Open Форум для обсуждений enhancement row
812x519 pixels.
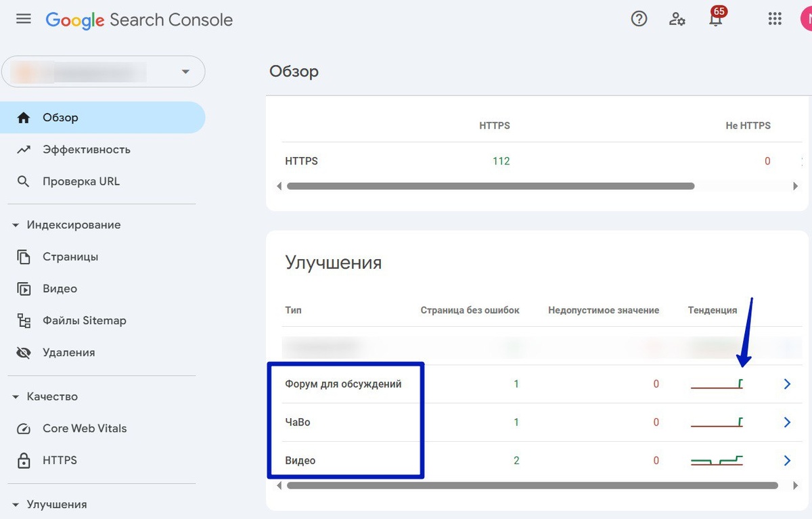[x=343, y=384]
